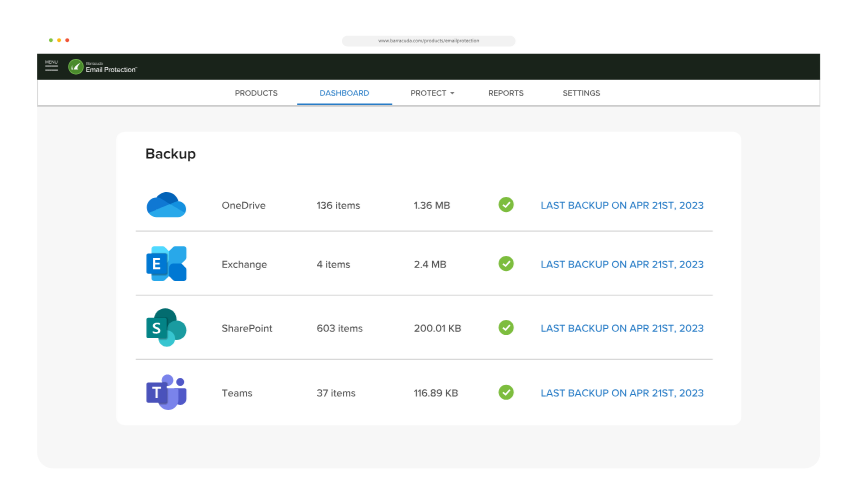Click the '2.4 MB' size value
This screenshot has height=501, width=860.
tap(430, 264)
